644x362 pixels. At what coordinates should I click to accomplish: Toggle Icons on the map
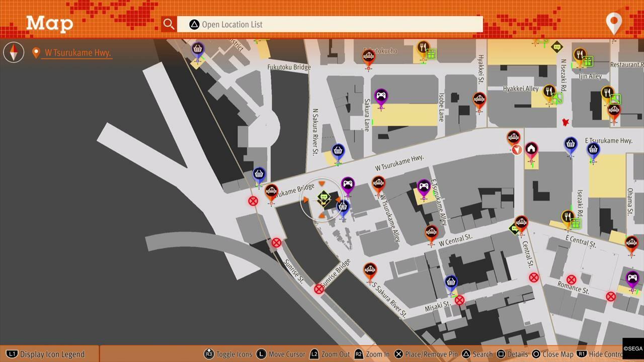point(228,354)
